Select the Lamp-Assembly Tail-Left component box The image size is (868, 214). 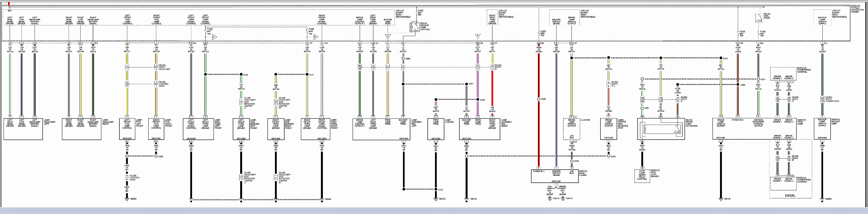(x=381, y=129)
